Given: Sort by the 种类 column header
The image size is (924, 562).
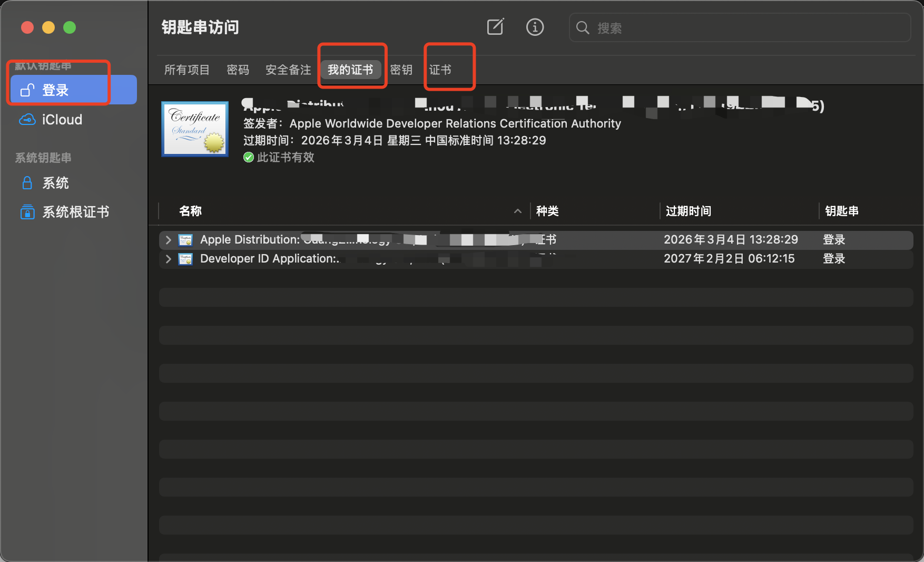Looking at the screenshot, I should 547,211.
